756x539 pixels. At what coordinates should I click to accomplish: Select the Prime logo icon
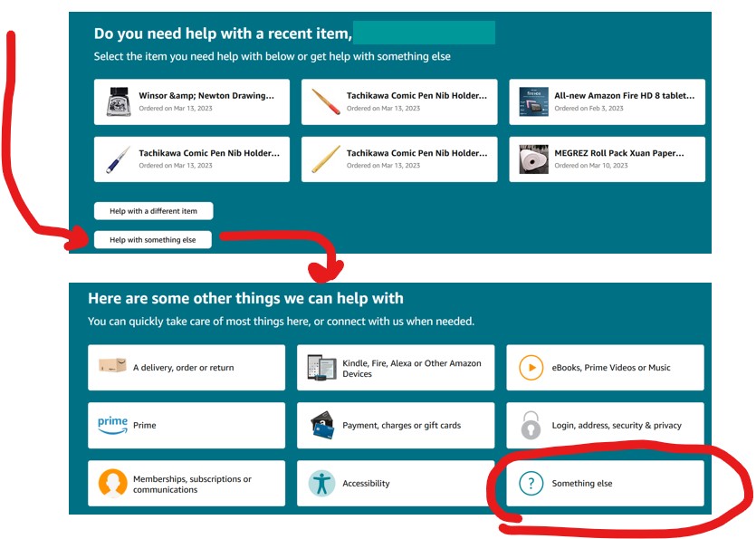click(110, 424)
